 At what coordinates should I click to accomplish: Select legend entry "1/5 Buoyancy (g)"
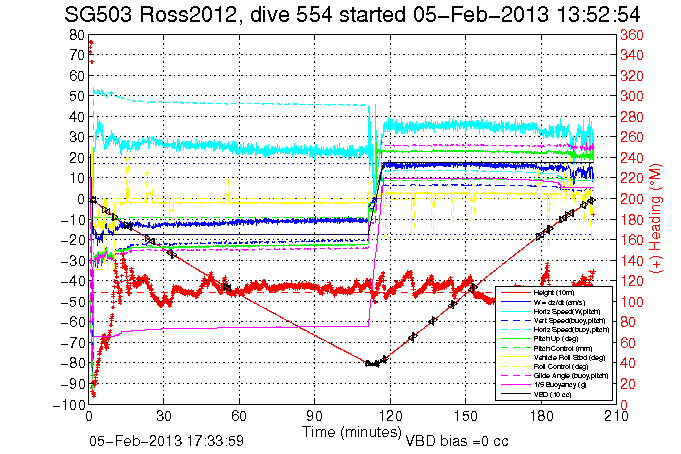pyautogui.click(x=560, y=385)
